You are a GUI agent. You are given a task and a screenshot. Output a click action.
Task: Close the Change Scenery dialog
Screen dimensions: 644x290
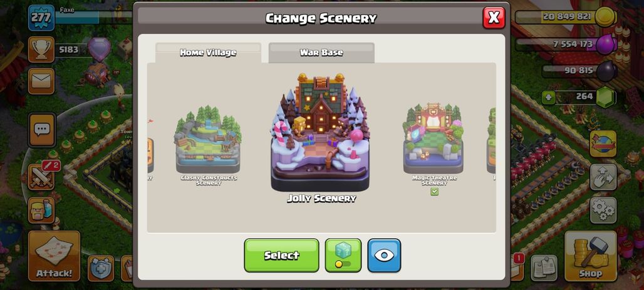[494, 18]
